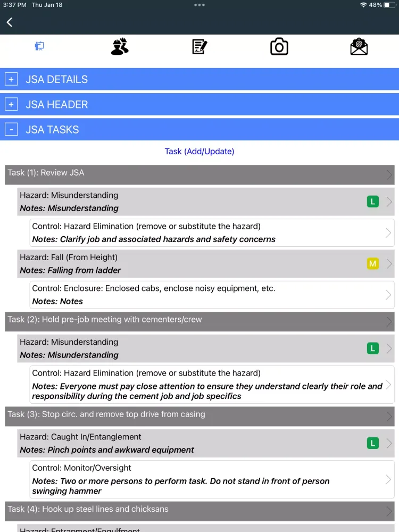
Task: Tap JSA TASKS header label
Action: tap(52, 129)
